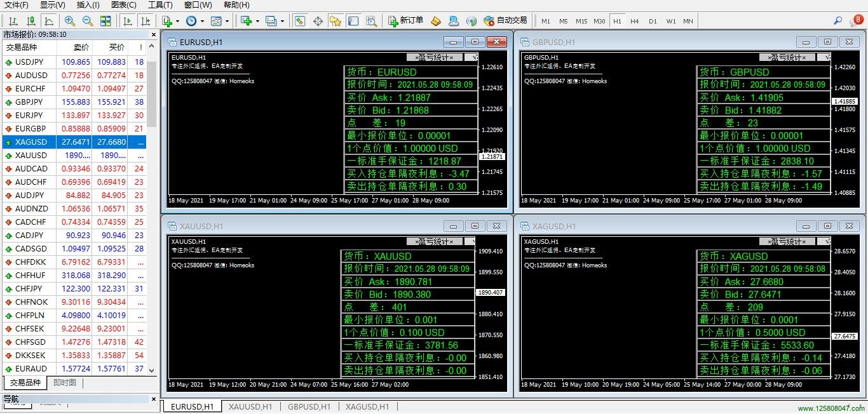868x414 pixels.
Task: Switch timeframe to M1
Action: tap(546, 21)
